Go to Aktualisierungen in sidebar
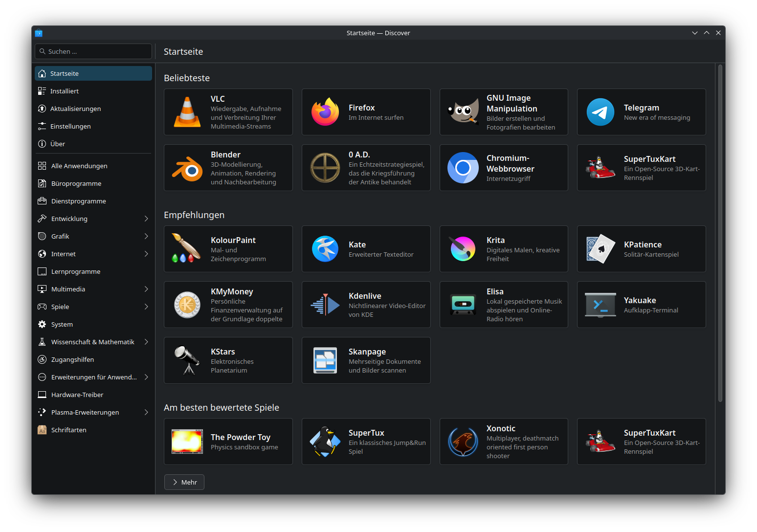Image resolution: width=757 pixels, height=532 pixels. tap(75, 109)
